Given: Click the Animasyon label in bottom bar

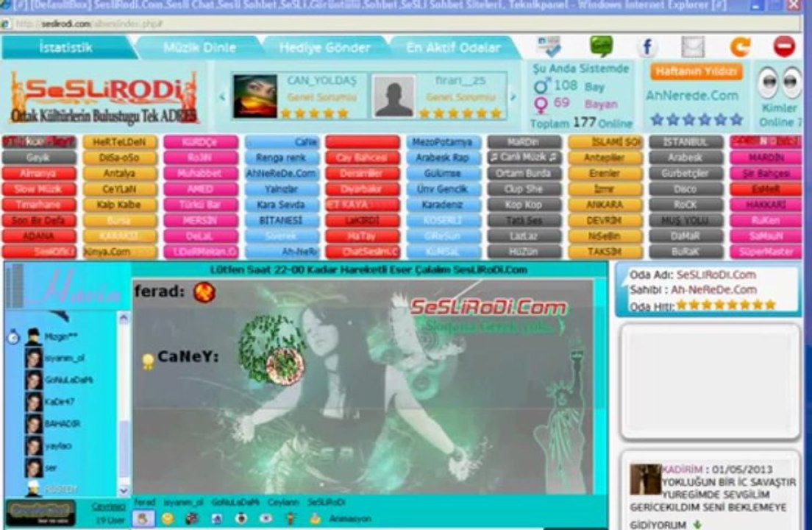Looking at the screenshot, I should pos(350,519).
